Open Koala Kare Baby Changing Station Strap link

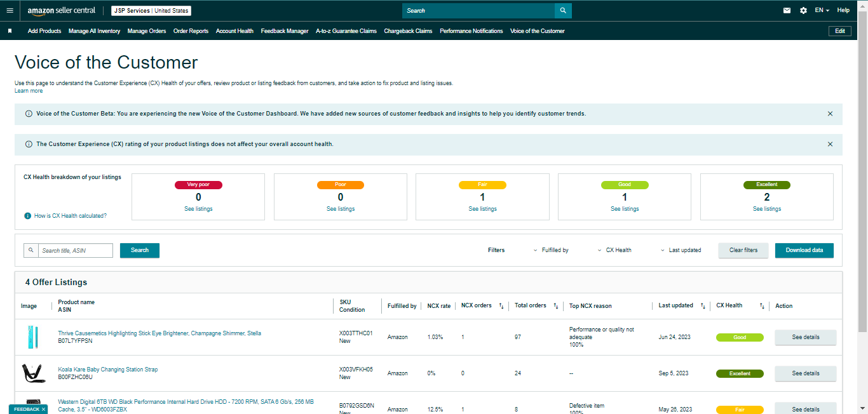108,370
